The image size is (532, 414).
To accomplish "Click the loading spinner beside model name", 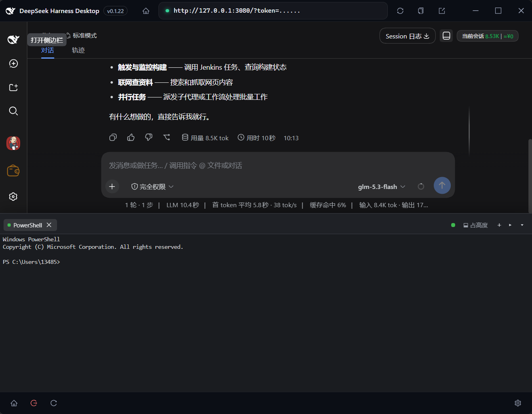I will point(421,187).
